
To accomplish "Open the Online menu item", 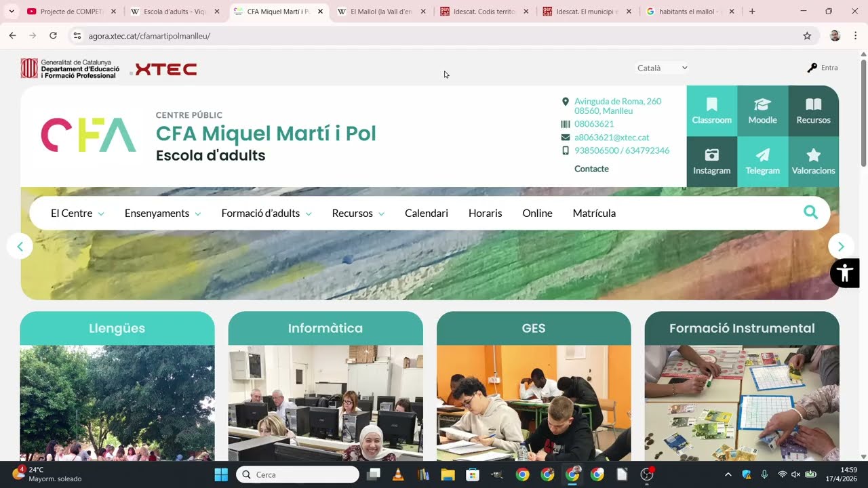I will point(537,213).
